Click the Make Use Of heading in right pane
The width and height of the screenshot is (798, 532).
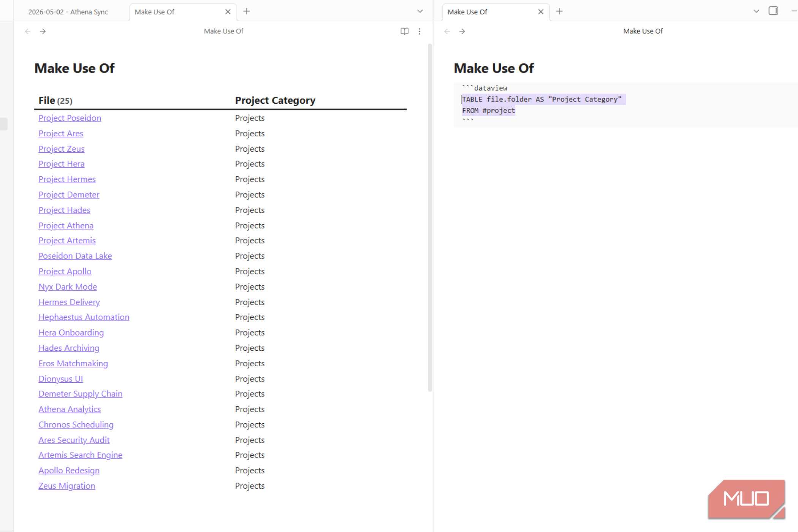(494, 68)
